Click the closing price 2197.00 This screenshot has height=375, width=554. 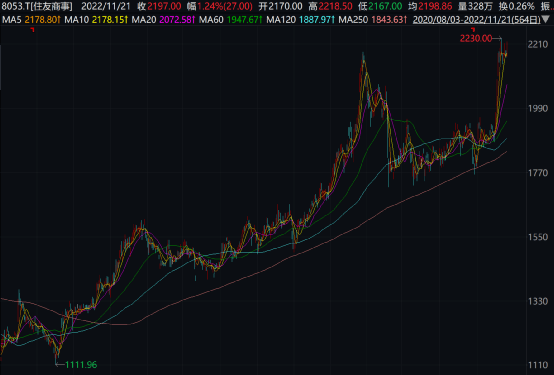point(164,6)
